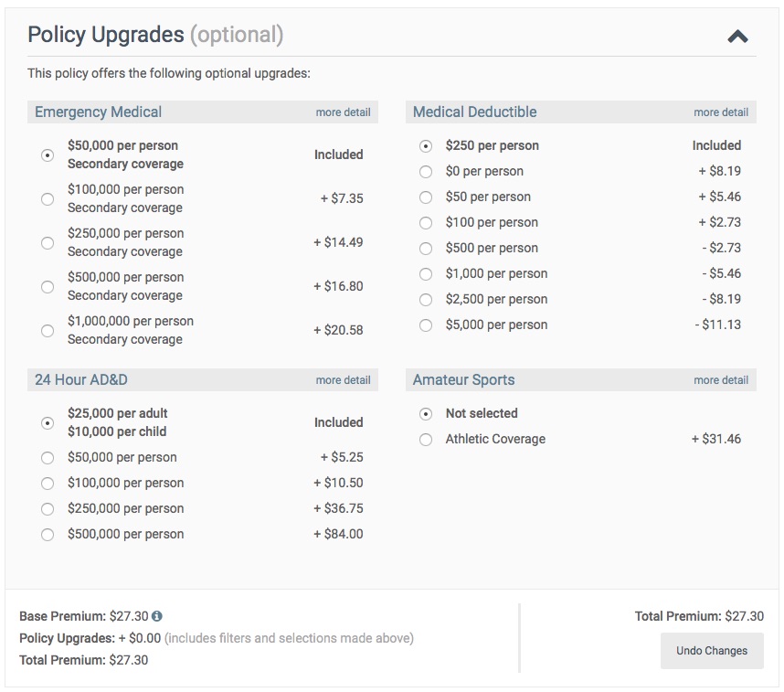Choose $0 per person Medical Deductible
This screenshot has width=784, height=692.
click(426, 172)
